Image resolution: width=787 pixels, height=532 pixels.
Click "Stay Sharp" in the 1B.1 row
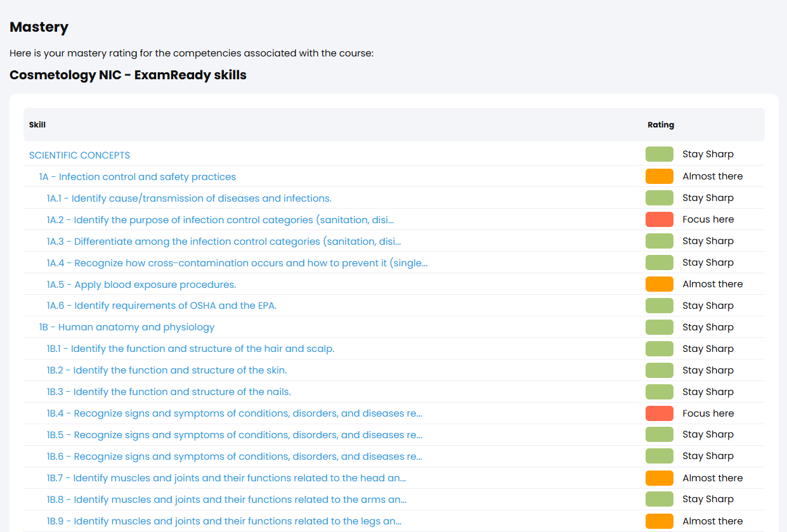[708, 349]
